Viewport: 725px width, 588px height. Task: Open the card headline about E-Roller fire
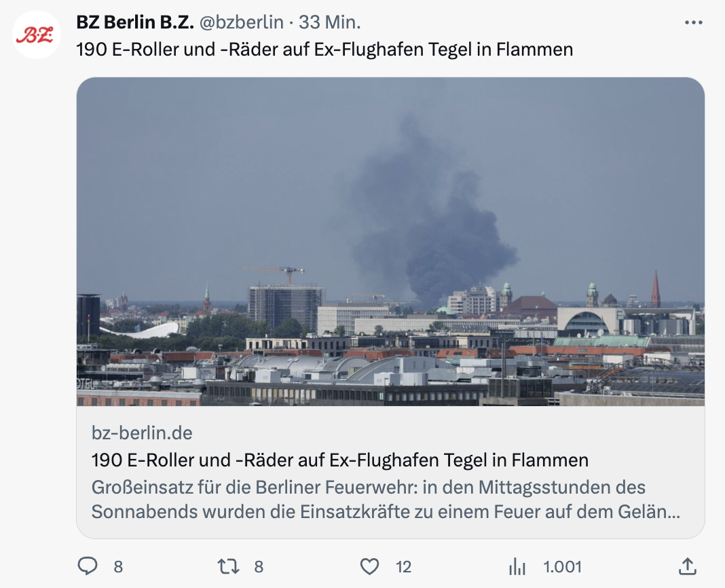pos(340,460)
